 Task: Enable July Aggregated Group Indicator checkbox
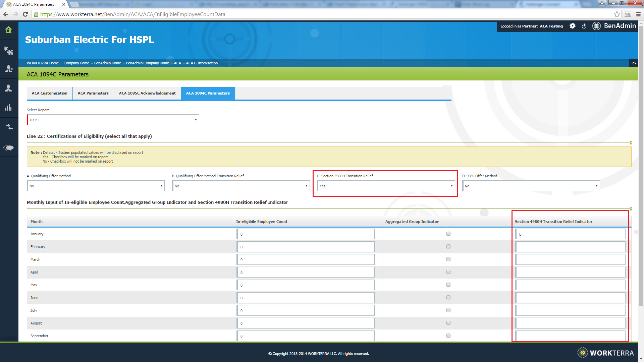(448, 310)
